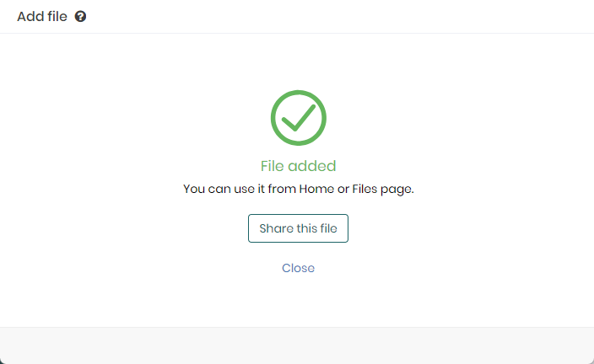Image resolution: width=594 pixels, height=364 pixels.
Task: Click the question mark help circle
Action: tap(80, 16)
